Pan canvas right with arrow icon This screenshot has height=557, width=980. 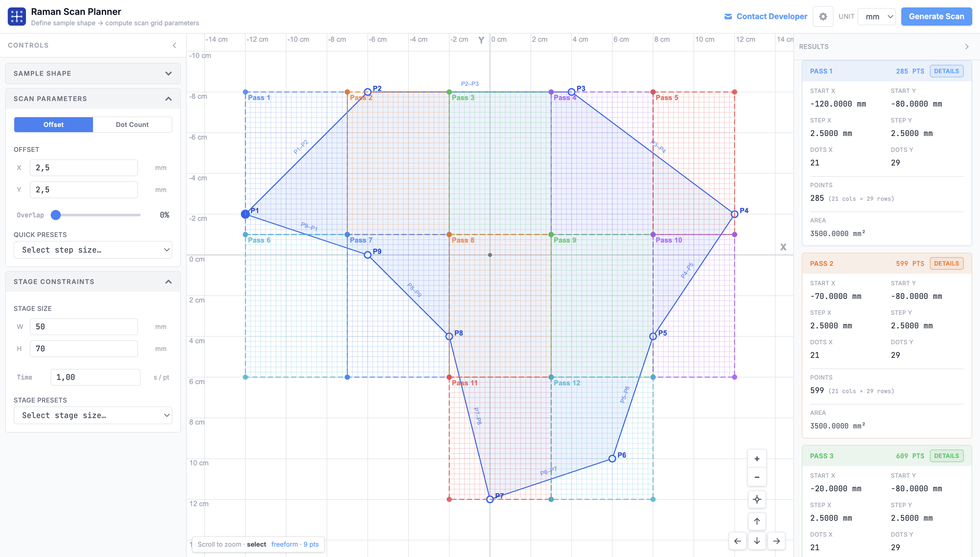point(776,541)
